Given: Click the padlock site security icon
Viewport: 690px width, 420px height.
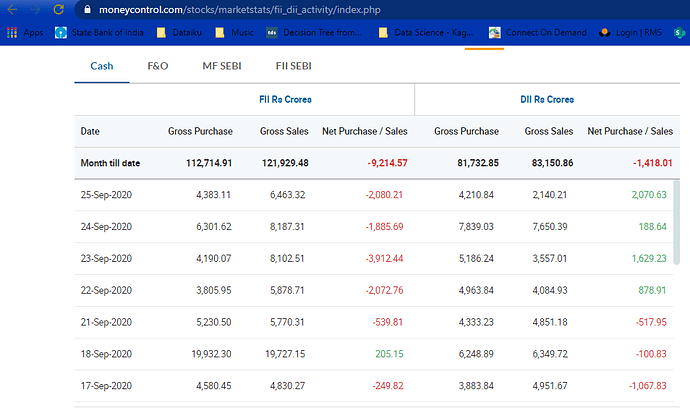Looking at the screenshot, I should 88,8.
